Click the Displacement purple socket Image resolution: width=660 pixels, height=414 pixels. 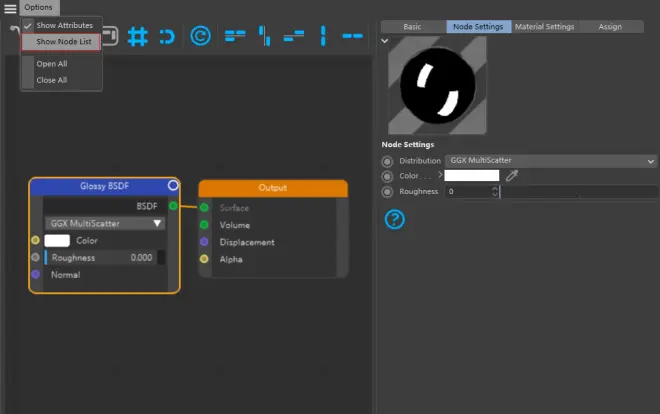(x=204, y=242)
